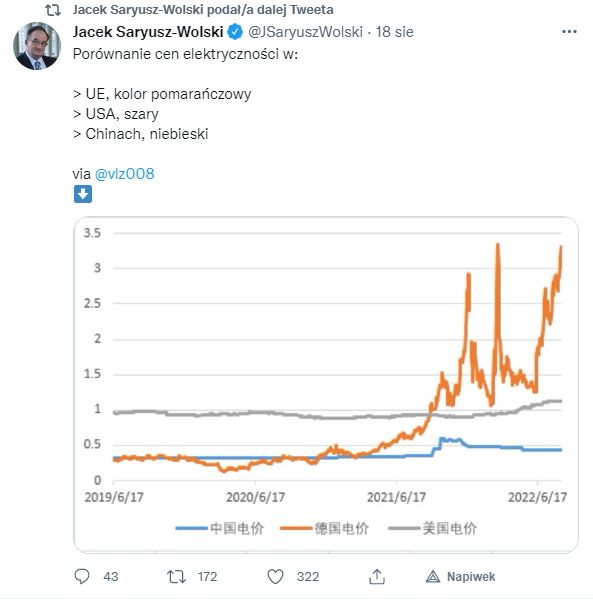Click the 322 likes count

point(308,577)
